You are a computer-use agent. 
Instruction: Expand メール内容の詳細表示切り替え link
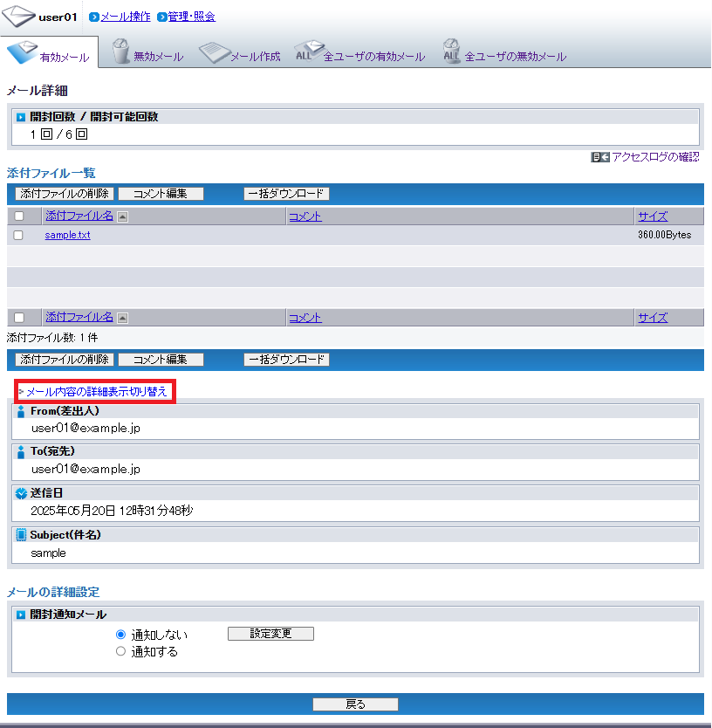pos(94,392)
